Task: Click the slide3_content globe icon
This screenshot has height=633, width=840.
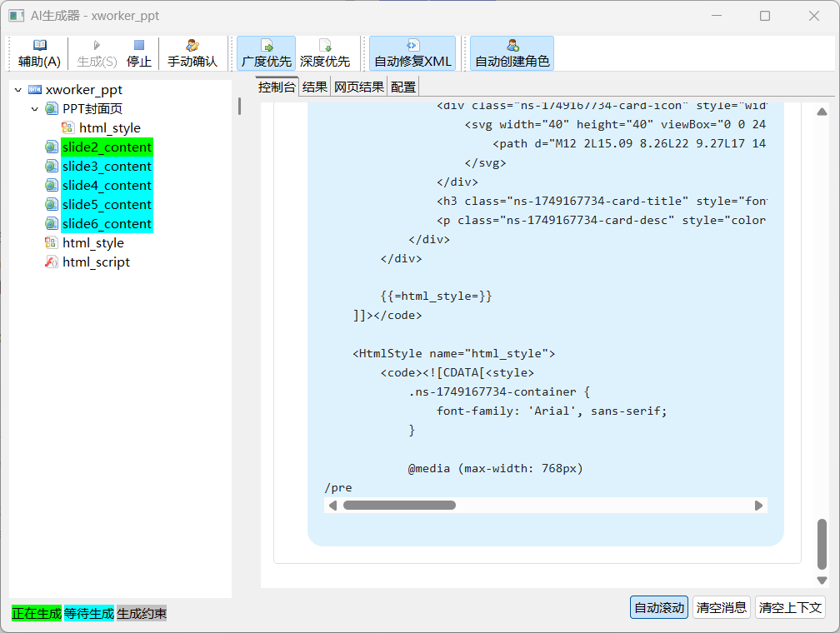Action: click(52, 167)
